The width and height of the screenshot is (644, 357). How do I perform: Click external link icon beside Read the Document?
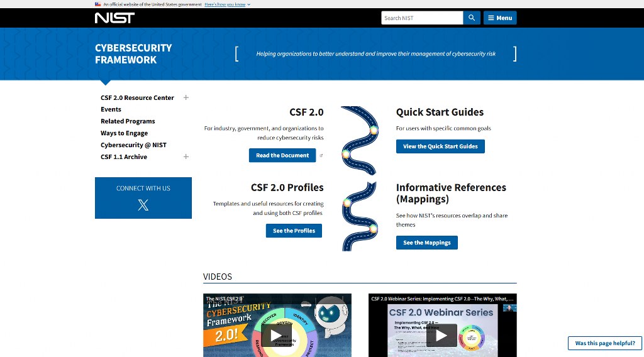(x=321, y=155)
